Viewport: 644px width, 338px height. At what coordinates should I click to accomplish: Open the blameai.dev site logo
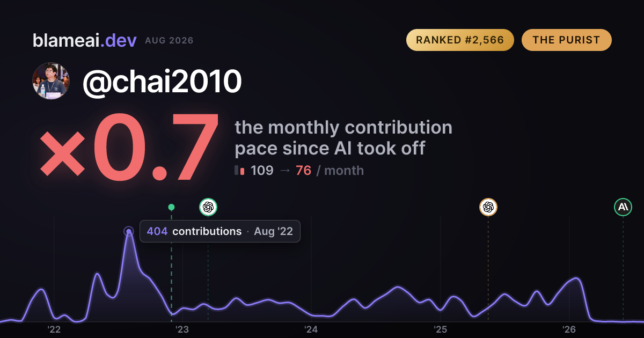pyautogui.click(x=84, y=40)
